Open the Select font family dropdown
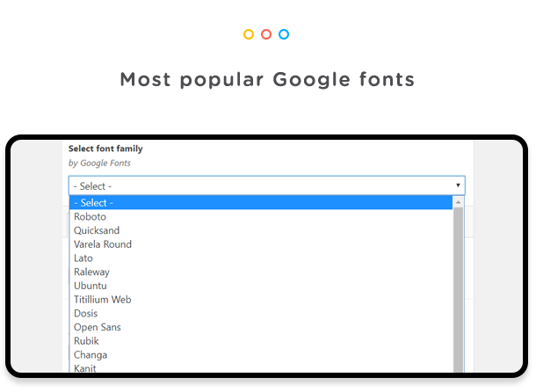The height and width of the screenshot is (392, 536). click(266, 185)
